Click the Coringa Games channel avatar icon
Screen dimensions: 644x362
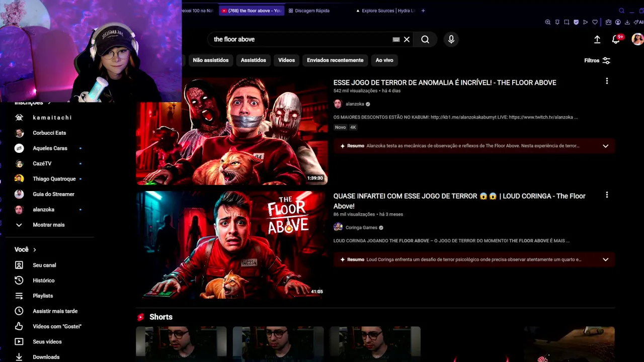point(338,227)
